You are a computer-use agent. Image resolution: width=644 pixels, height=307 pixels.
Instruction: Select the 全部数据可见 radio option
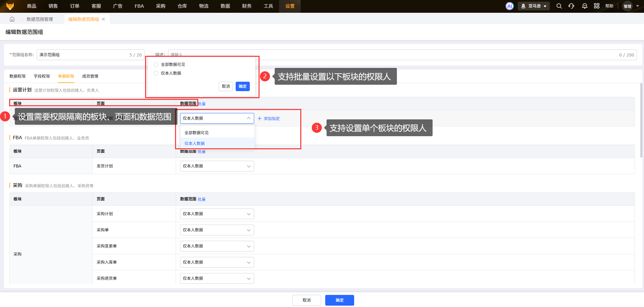coord(156,65)
